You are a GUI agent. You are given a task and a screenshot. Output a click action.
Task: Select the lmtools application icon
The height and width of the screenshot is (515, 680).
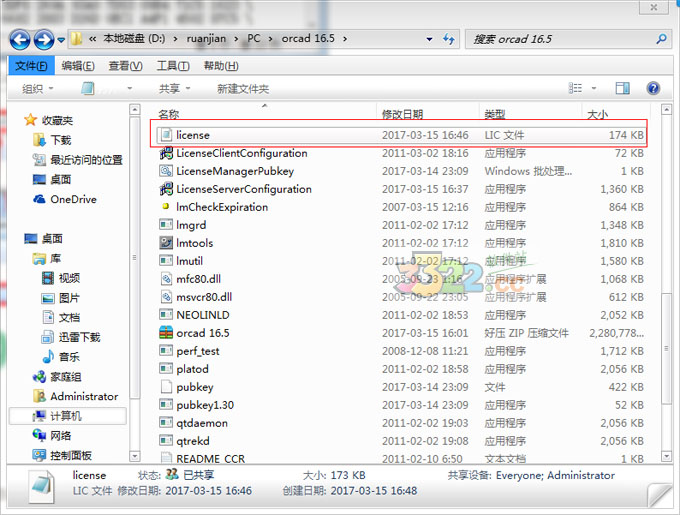point(166,243)
